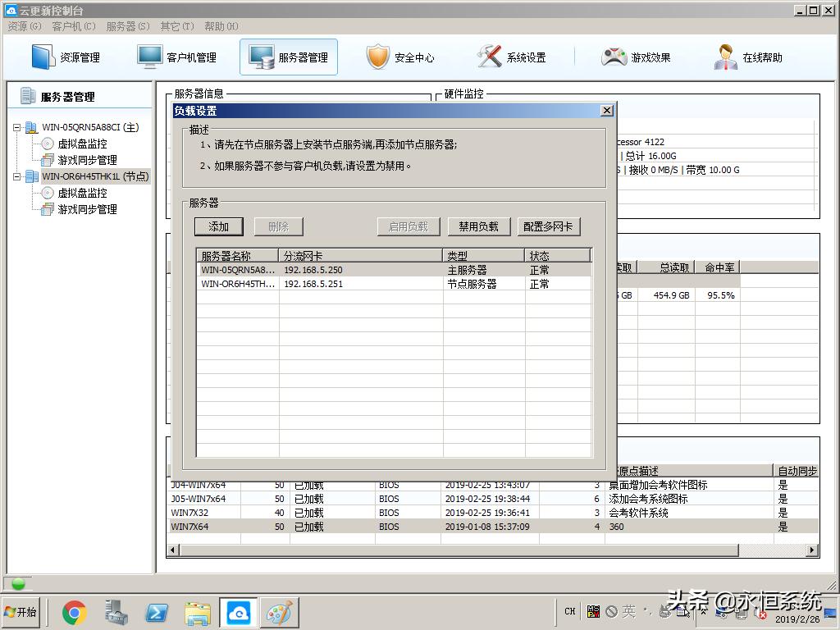
Task: Collapse the WIN-05QRN5A88CI (主) tree node
Action: coord(16,127)
